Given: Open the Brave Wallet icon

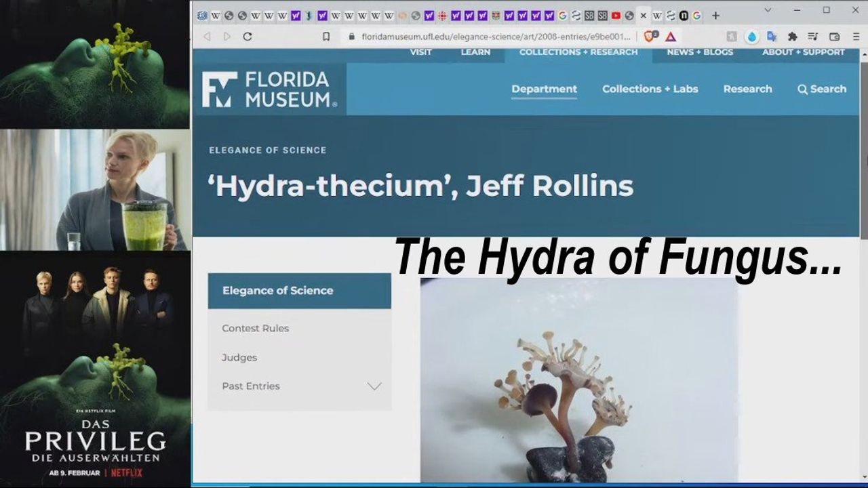Looking at the screenshot, I should click(x=835, y=37).
